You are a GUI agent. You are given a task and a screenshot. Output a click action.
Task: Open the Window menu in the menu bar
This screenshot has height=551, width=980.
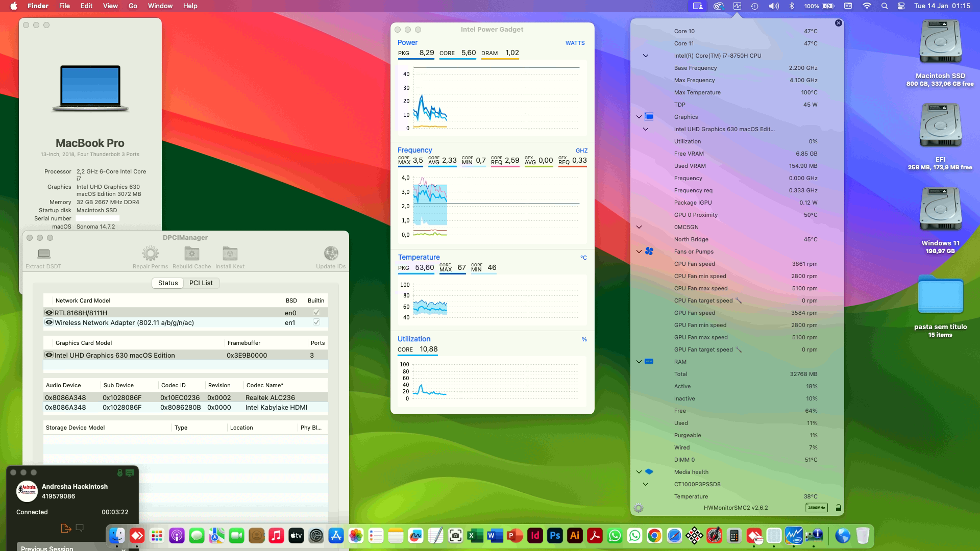[x=160, y=6]
